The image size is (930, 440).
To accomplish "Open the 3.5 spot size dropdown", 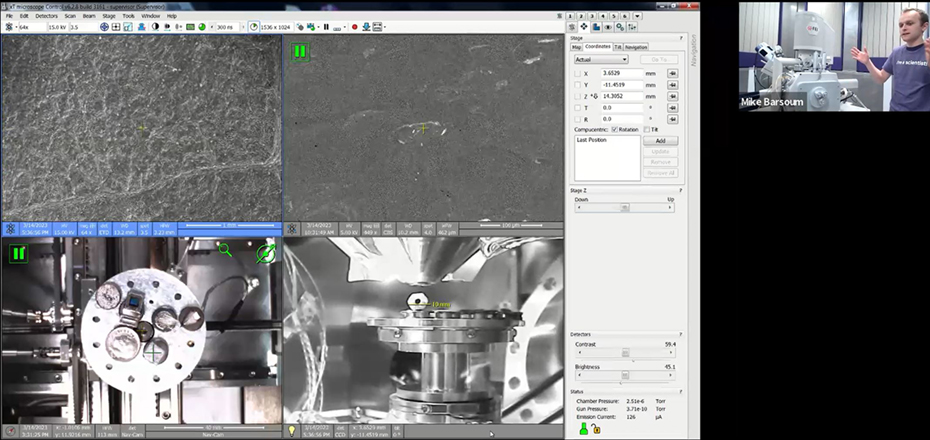I will click(x=83, y=27).
